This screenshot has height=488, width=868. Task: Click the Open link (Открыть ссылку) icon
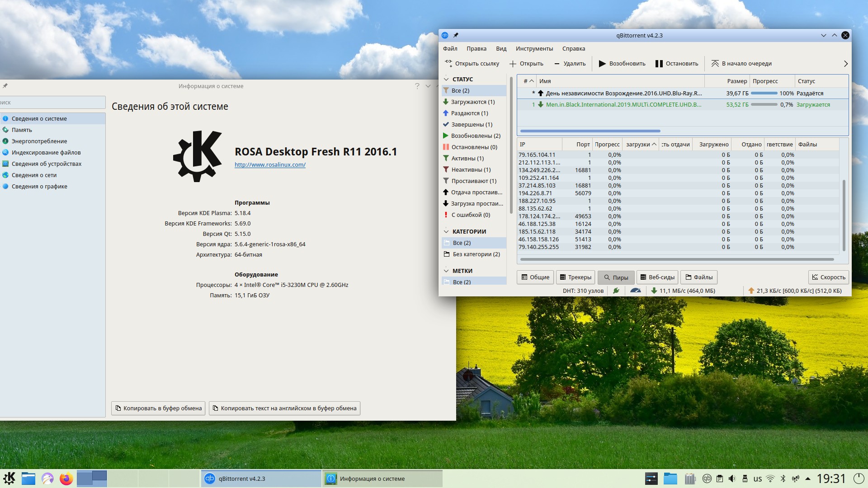click(448, 63)
